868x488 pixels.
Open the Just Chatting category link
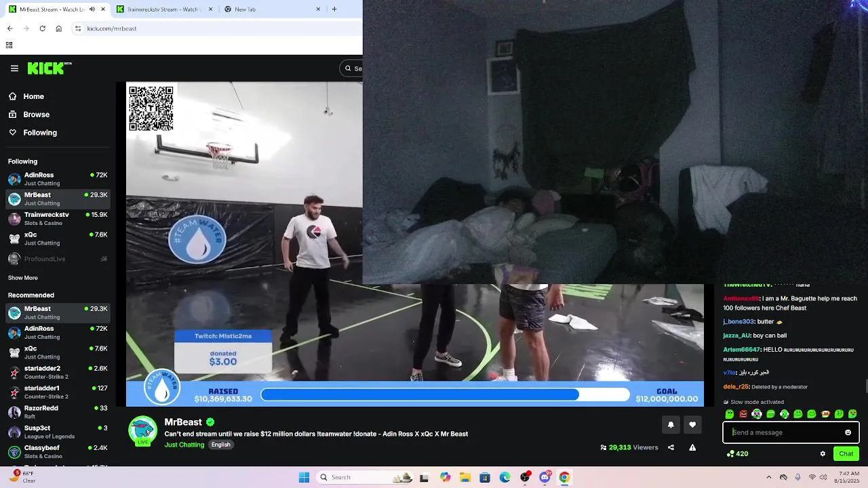pos(184,445)
